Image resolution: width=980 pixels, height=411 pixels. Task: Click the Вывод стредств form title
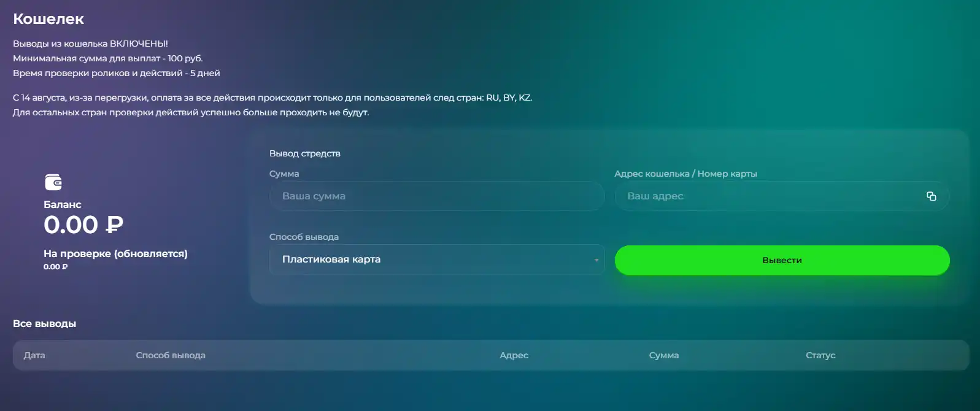305,153
